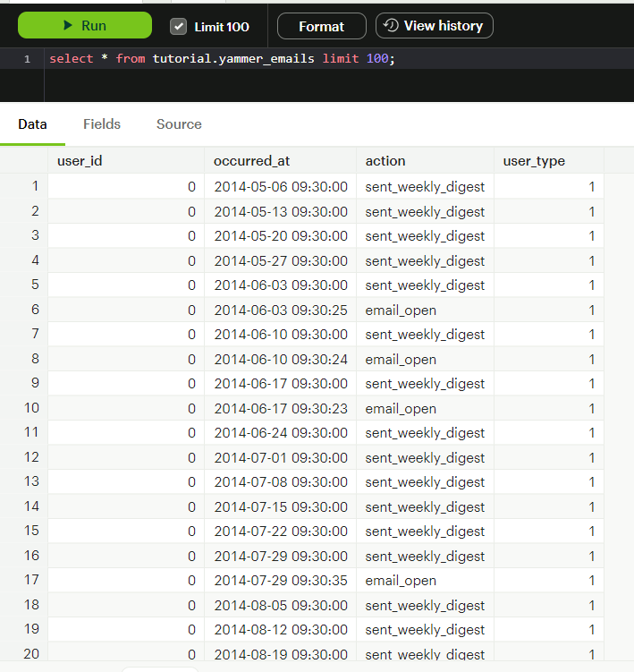The width and height of the screenshot is (634, 672).
Task: Select cell 2014-07-29 09:30:35
Action: pos(281,581)
